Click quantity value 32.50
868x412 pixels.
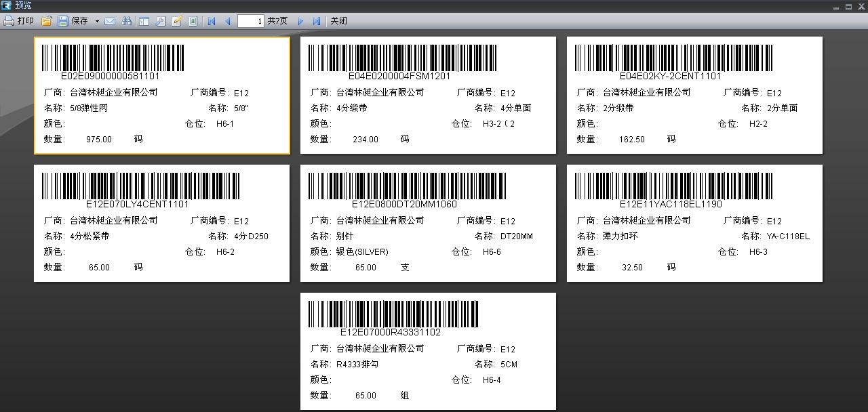click(x=632, y=268)
